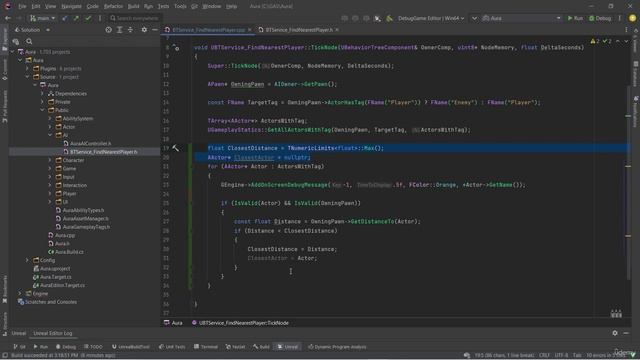
Task: Switch to Unreal Editor Log tab
Action: pos(53,333)
